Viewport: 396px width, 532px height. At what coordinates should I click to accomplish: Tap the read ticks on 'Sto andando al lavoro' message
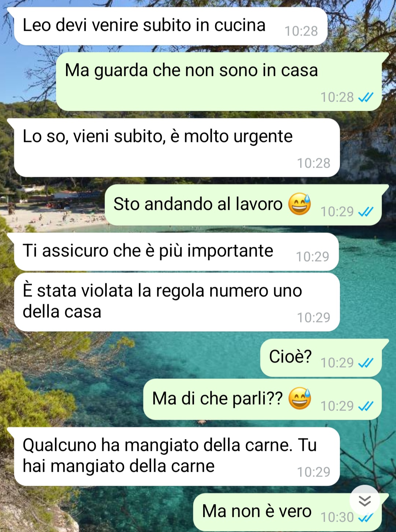(x=366, y=212)
